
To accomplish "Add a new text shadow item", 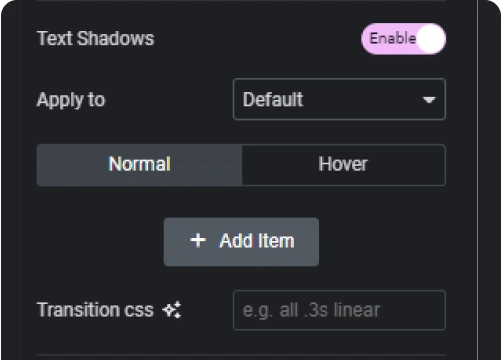I will coord(241,242).
